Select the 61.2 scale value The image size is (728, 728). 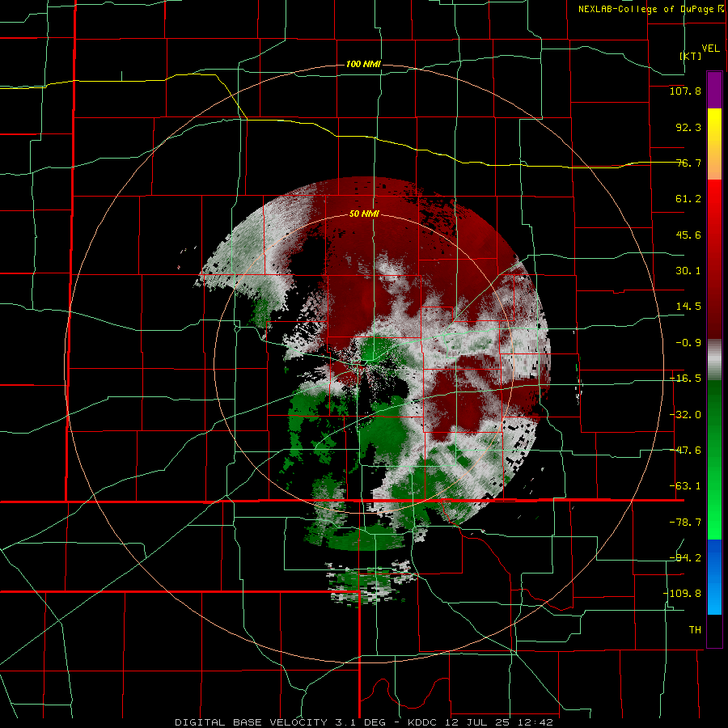point(688,199)
